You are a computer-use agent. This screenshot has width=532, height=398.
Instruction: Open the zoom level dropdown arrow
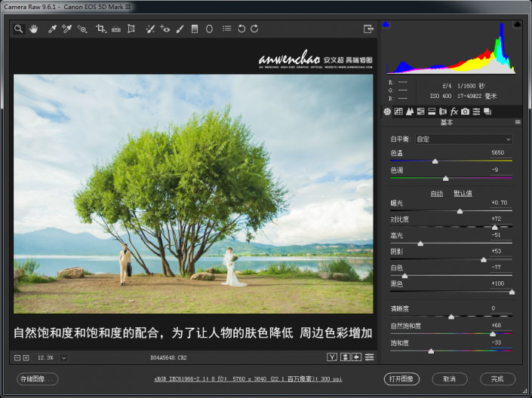tap(64, 358)
